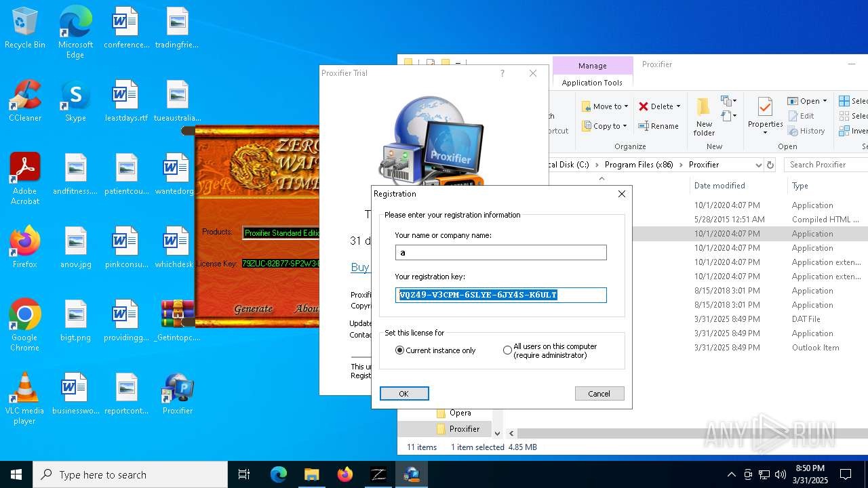Select the Proxifier desktop shortcut
Viewport: 868px width, 488px height.
pyautogui.click(x=178, y=394)
